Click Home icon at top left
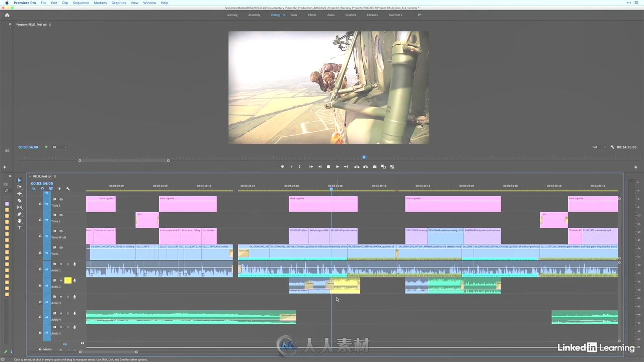The height and width of the screenshot is (362, 644). [7, 15]
